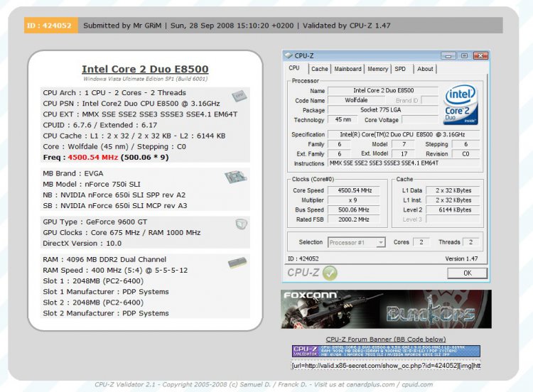The image size is (533, 392).
Task: Click the GPU monitor icon beside GPU Type
Action: pos(241,224)
